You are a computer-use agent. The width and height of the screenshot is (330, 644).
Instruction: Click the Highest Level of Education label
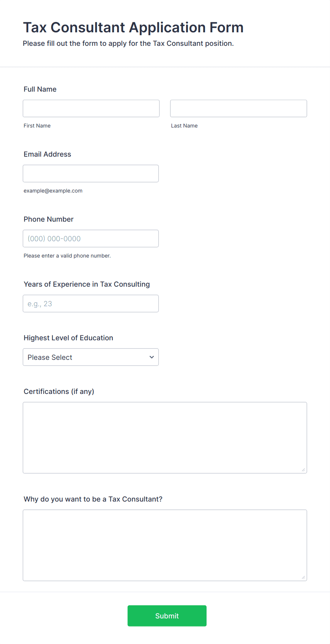68,338
